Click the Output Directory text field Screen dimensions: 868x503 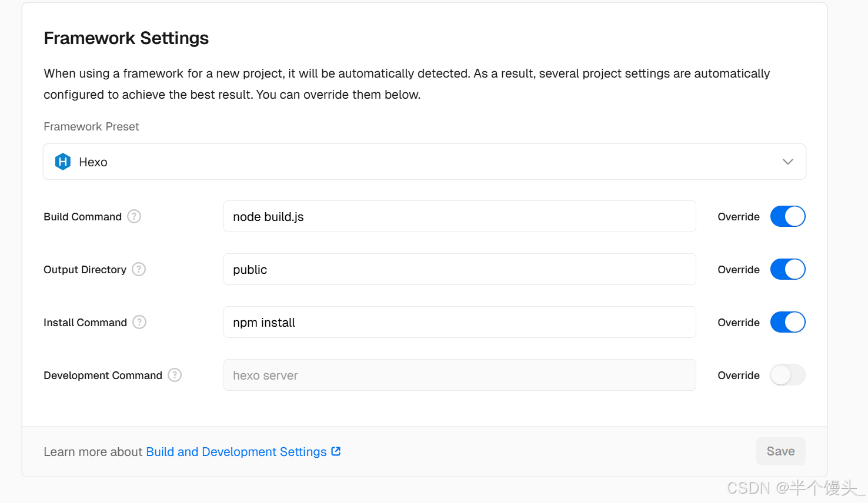[x=459, y=269]
